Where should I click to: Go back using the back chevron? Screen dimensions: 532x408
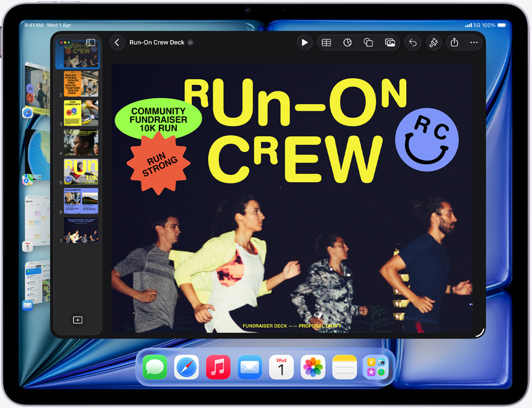(x=117, y=42)
